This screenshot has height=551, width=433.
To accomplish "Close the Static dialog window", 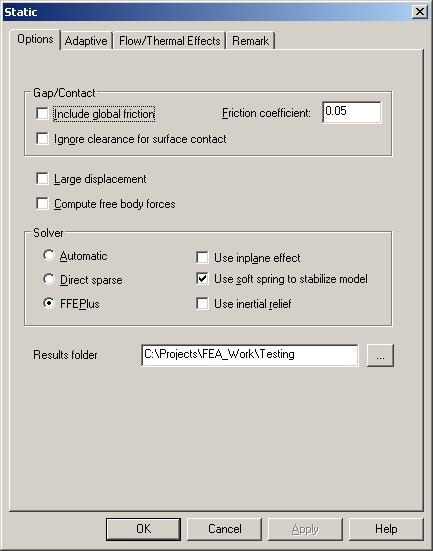I will (419, 12).
